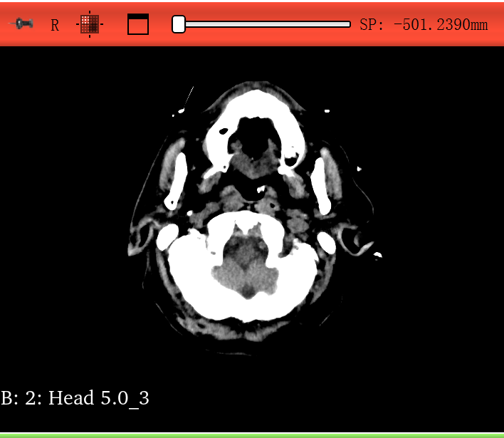Image resolution: width=504 pixels, height=438 pixels.
Task: Click the slice offset slider handle
Action: [179, 24]
